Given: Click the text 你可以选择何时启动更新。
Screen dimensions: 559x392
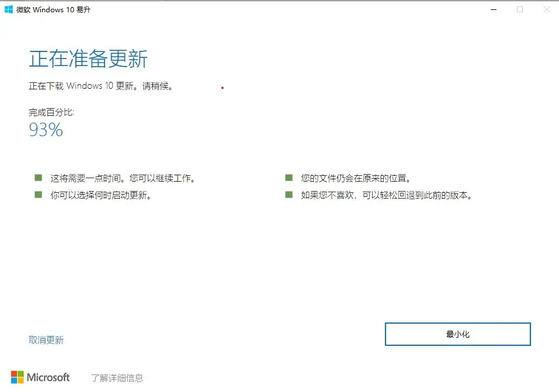Looking at the screenshot, I should pyautogui.click(x=100, y=195).
